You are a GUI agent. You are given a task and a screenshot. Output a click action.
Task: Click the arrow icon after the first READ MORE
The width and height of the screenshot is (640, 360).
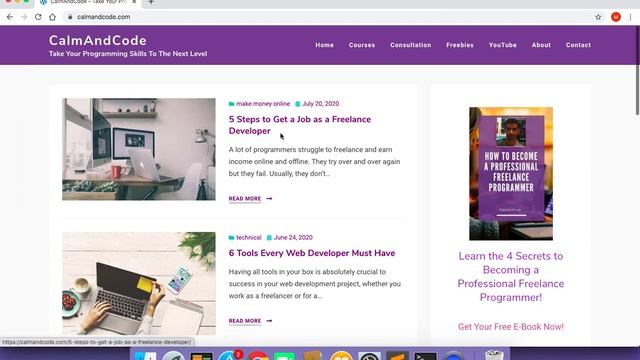[269, 199]
